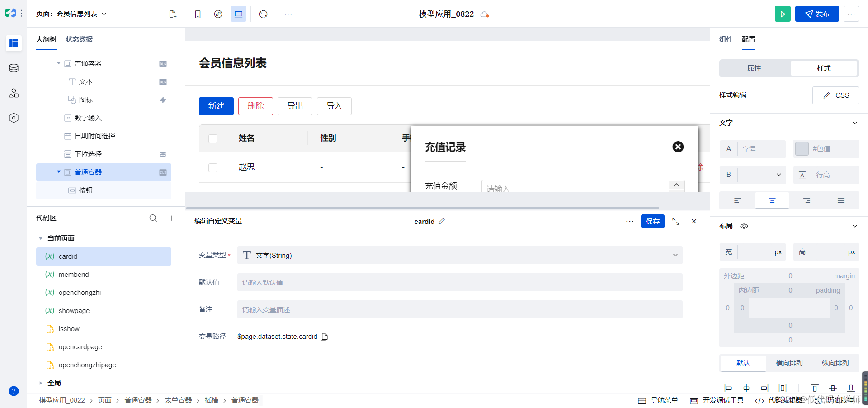Switch to the 状态数据 tab
Viewport: 868px width, 408px height.
tap(79, 39)
